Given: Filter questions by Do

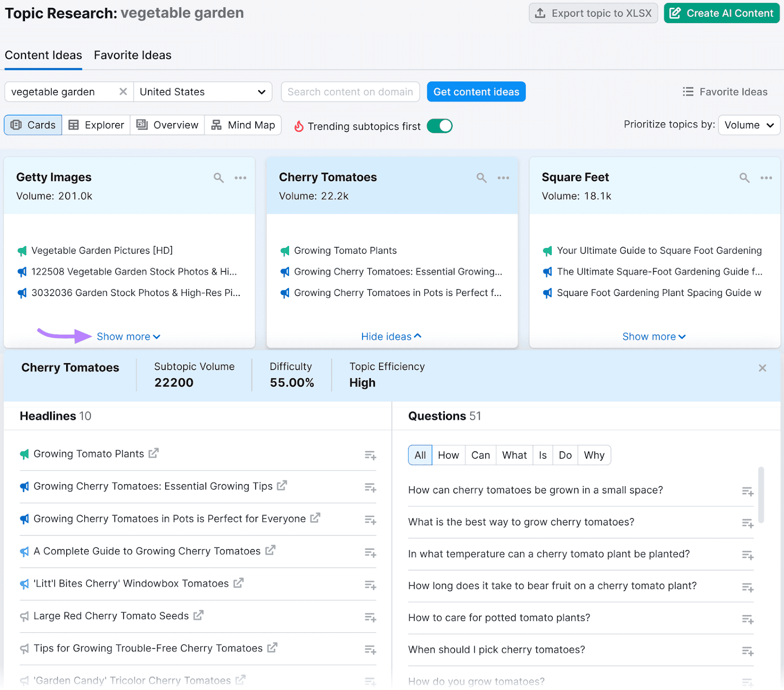Looking at the screenshot, I should point(565,455).
